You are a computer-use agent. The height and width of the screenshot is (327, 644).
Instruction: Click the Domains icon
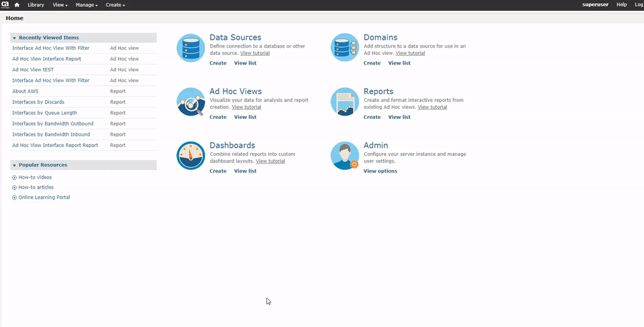point(345,48)
